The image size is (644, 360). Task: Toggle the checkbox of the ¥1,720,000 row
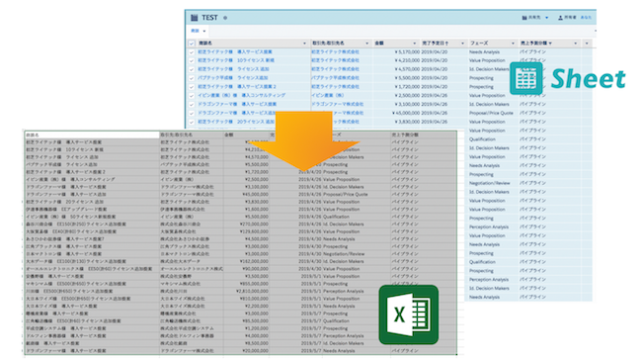192,87
